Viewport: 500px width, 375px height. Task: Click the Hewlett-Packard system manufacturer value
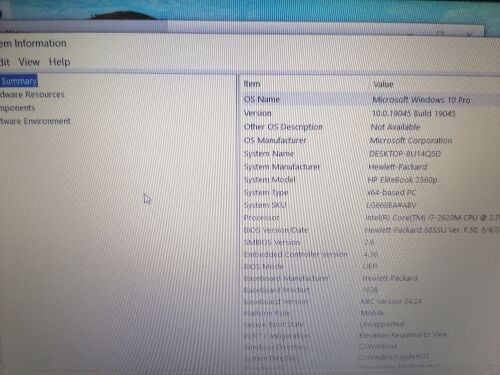point(398,167)
